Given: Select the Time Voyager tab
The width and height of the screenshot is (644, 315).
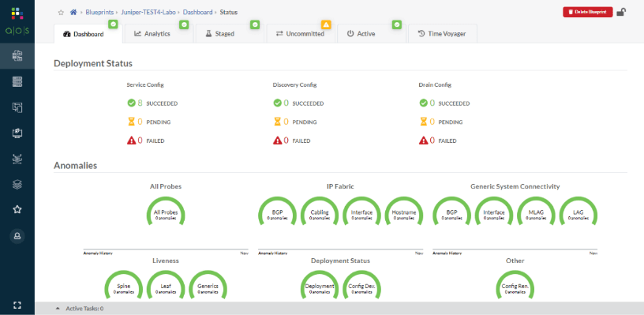Looking at the screenshot, I should pyautogui.click(x=442, y=34).
